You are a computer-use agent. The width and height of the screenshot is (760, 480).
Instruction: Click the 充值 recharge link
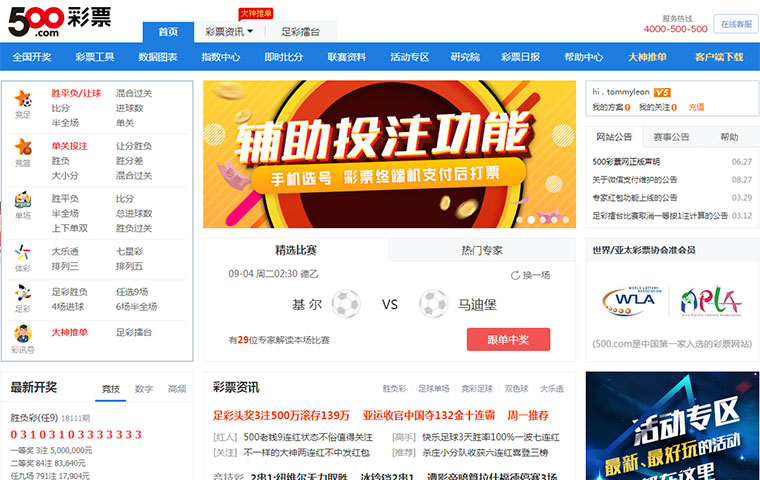pos(696,107)
